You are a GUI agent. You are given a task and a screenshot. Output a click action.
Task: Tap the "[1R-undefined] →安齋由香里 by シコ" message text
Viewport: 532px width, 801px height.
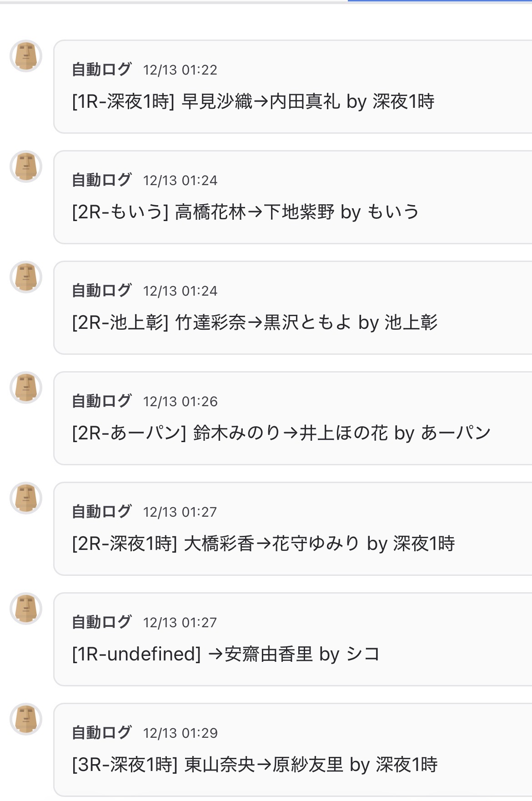click(226, 654)
